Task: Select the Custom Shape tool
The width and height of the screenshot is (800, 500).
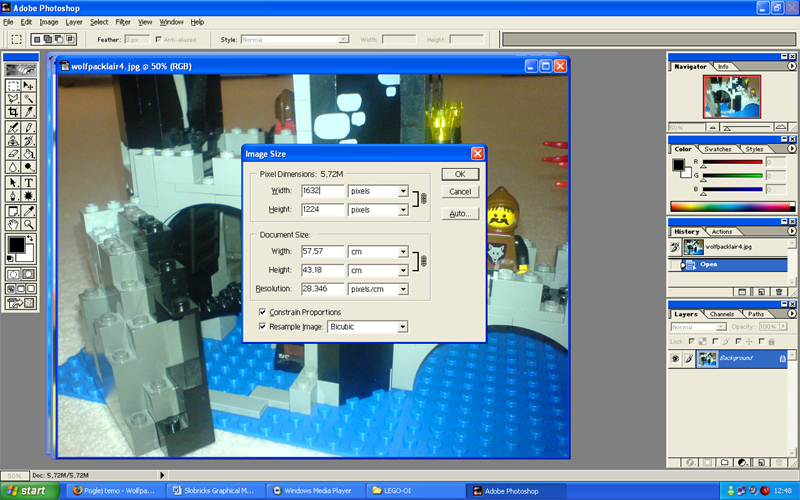Action: coord(29,195)
